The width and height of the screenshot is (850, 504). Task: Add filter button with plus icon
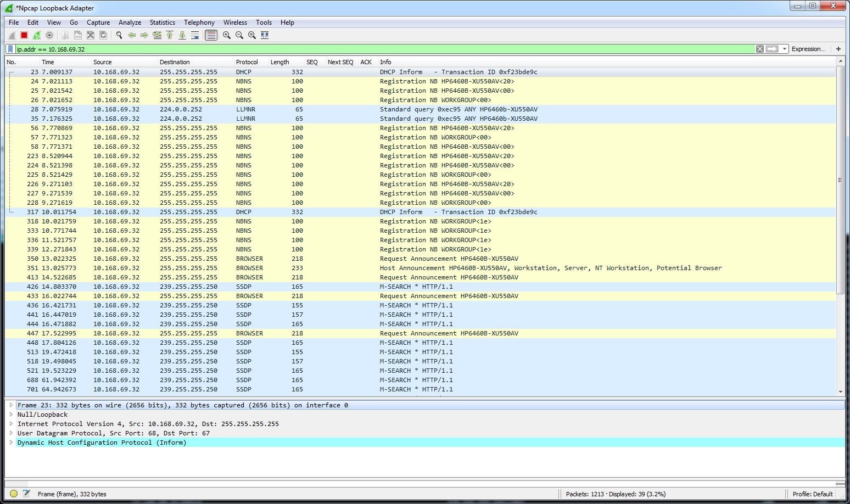coord(838,49)
